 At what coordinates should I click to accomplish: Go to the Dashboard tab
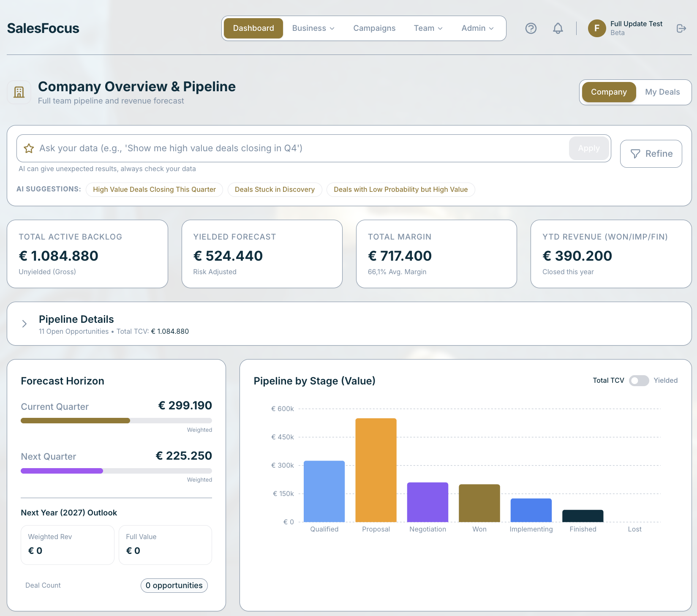(253, 28)
